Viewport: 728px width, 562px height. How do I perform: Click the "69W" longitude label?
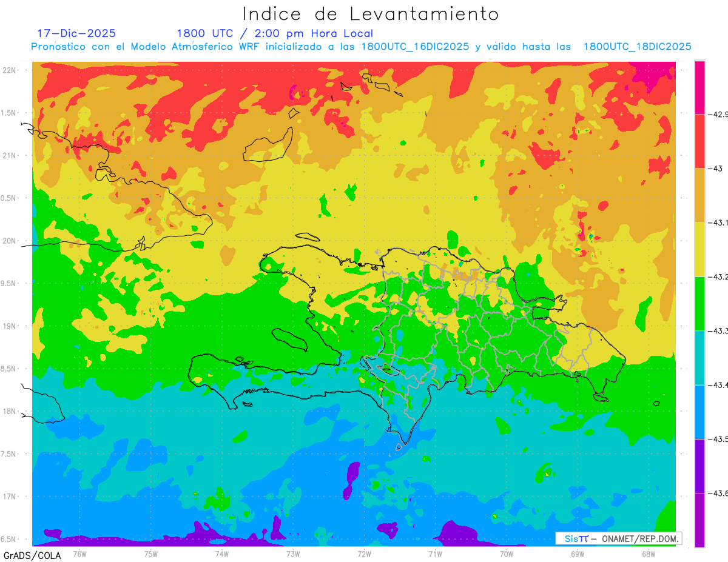click(578, 554)
